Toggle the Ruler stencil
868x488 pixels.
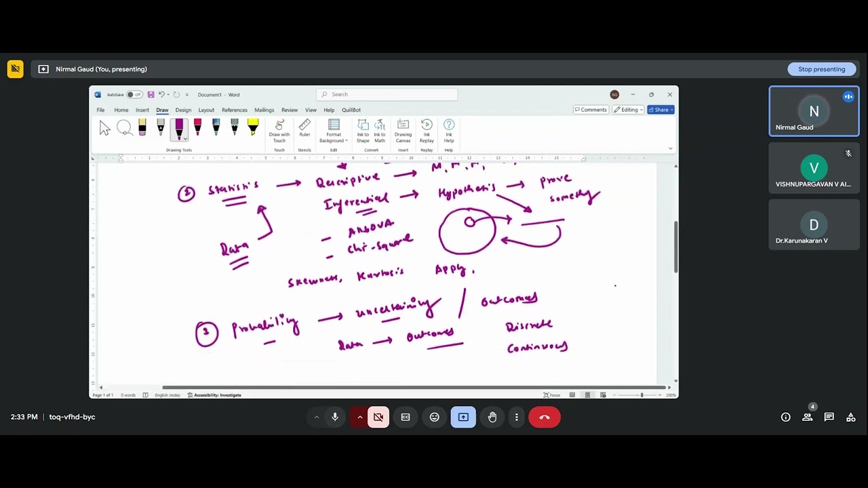[x=304, y=129]
